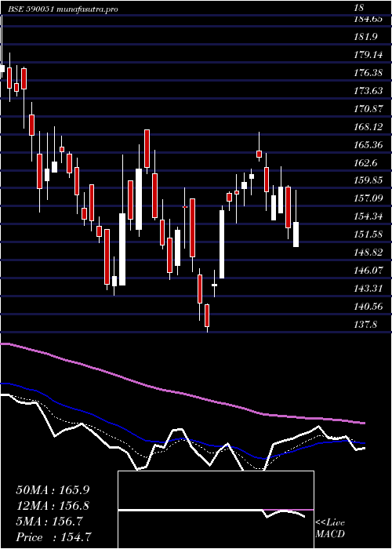Select the 181.9 price axis label
Screen dimensions: 392x549
[x=365, y=37]
